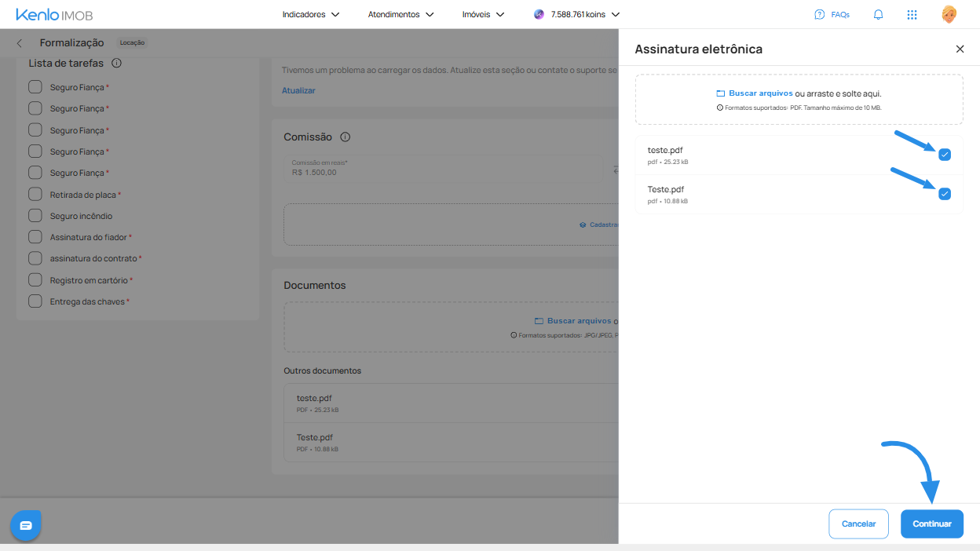Go back with the arrow beside Formalização
The image size is (980, 551).
(20, 43)
